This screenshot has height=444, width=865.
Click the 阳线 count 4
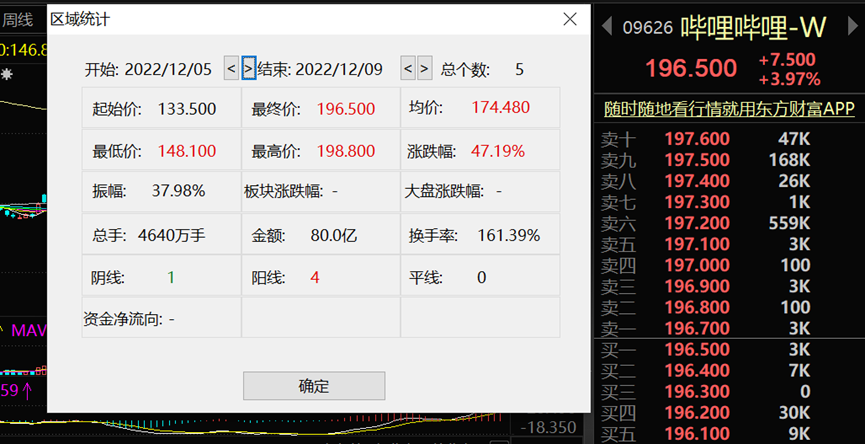(315, 277)
